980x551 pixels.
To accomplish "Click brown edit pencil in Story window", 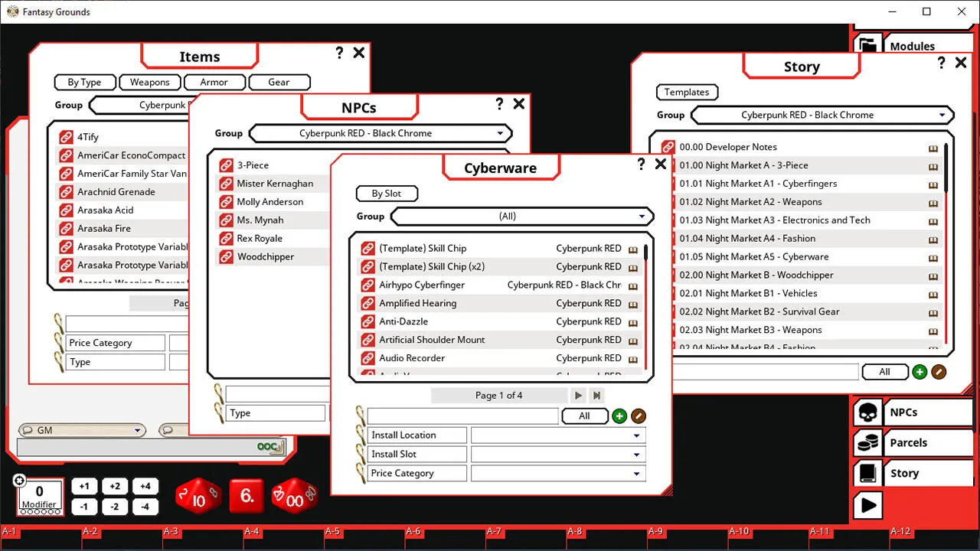I will [x=939, y=372].
